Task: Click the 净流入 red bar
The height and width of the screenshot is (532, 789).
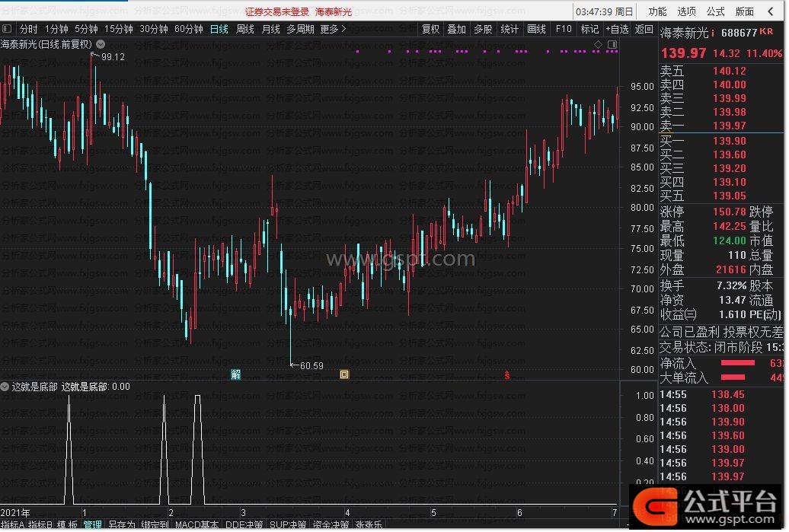Action: (738, 362)
